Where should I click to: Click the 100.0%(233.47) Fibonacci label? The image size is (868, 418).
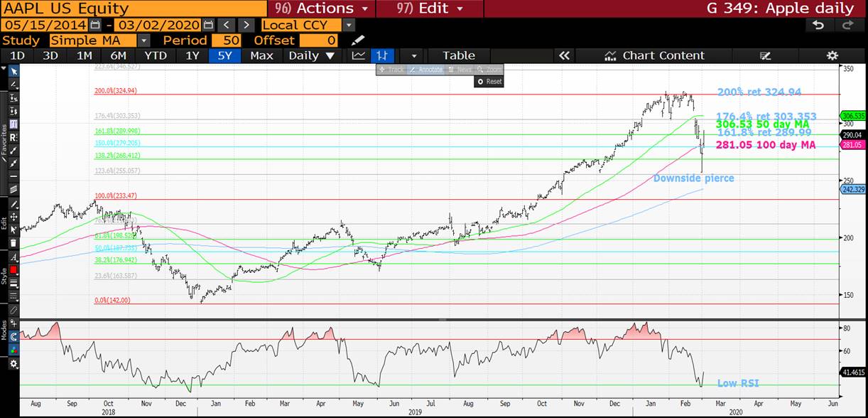(x=114, y=195)
